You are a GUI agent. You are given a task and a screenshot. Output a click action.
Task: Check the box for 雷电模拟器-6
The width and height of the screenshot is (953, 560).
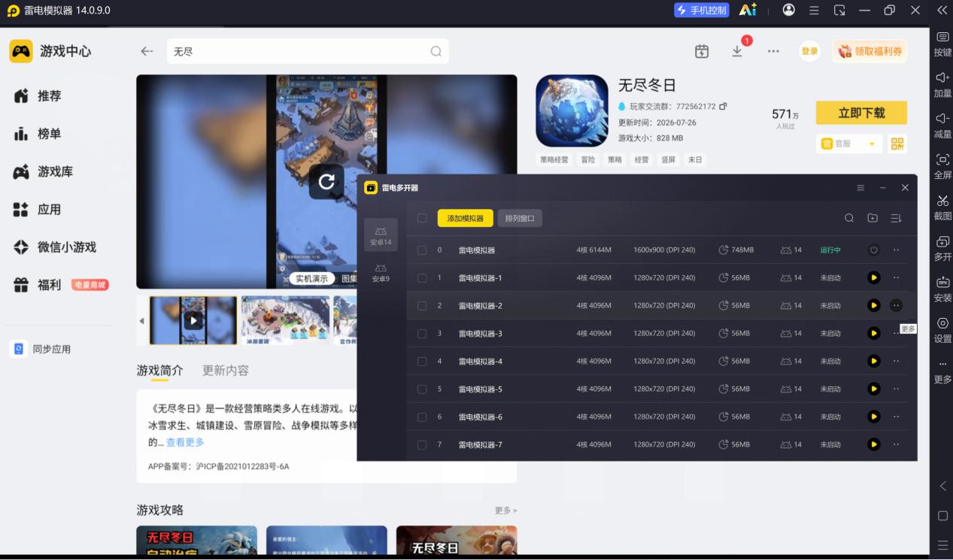pyautogui.click(x=422, y=416)
